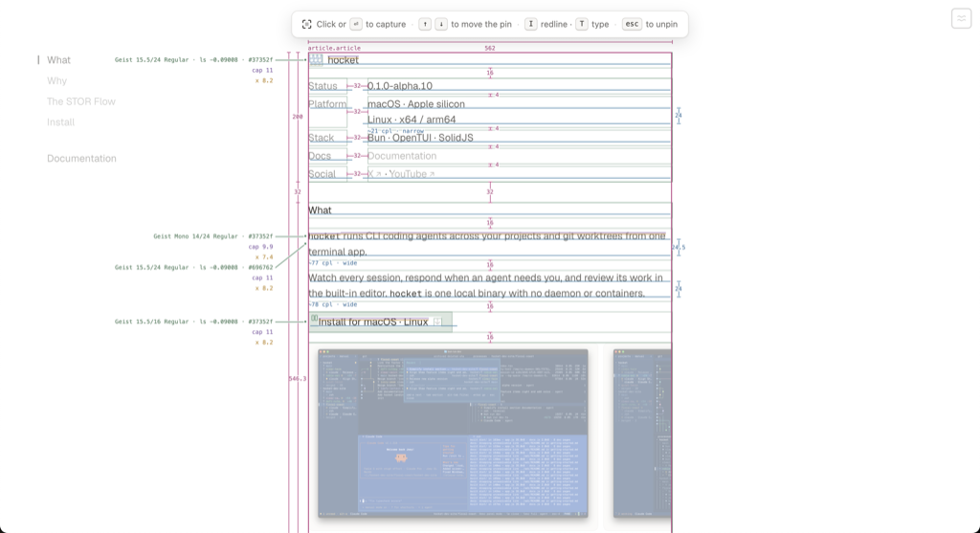Open the YouTube social link
Image resolution: width=980 pixels, height=533 pixels.
tap(412, 174)
